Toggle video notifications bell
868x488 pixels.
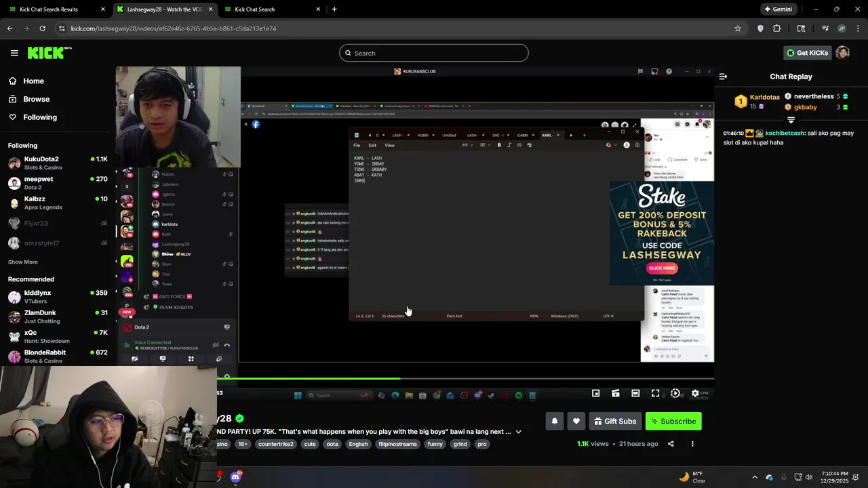coord(554,421)
